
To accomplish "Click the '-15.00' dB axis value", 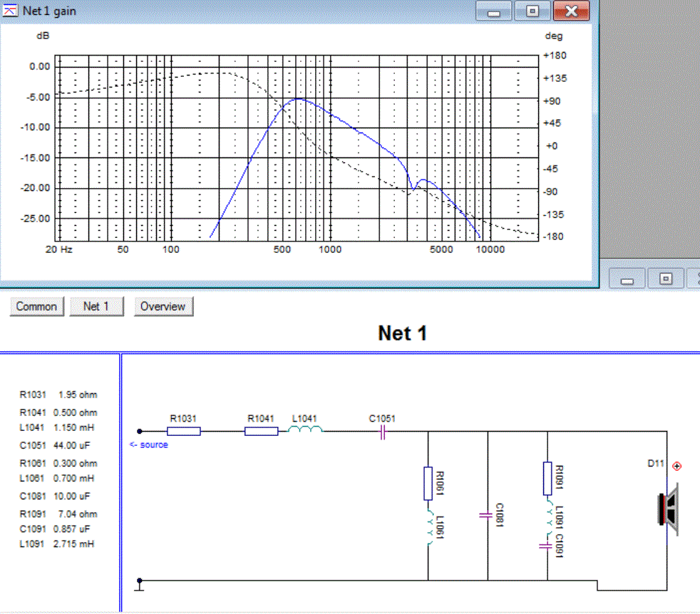I will (x=35, y=158).
